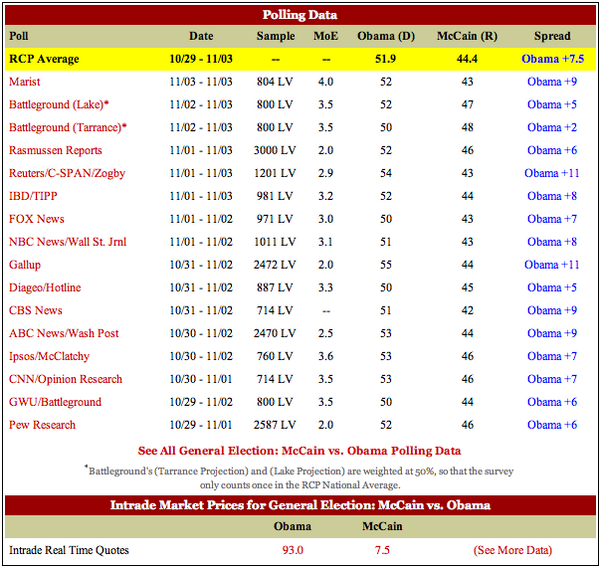Click the Battleground weighting footnote text
The width and height of the screenshot is (600, 567).
pyautogui.click(x=299, y=478)
